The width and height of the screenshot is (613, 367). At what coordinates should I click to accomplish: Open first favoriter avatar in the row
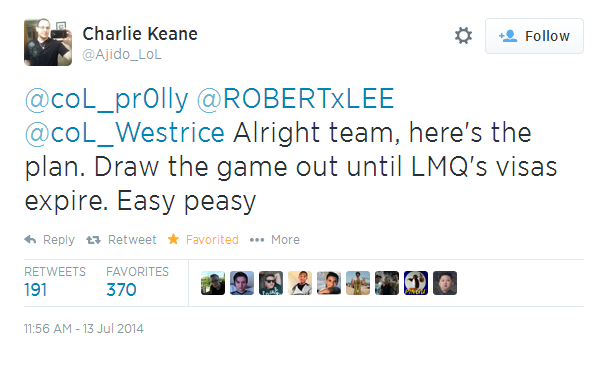(213, 283)
